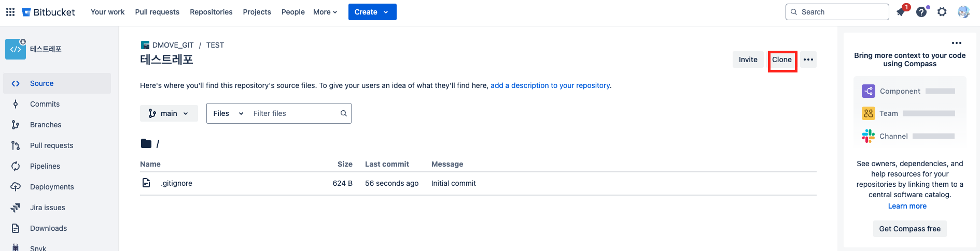
Task: Select Repositories in the top navigation
Action: pos(211,12)
